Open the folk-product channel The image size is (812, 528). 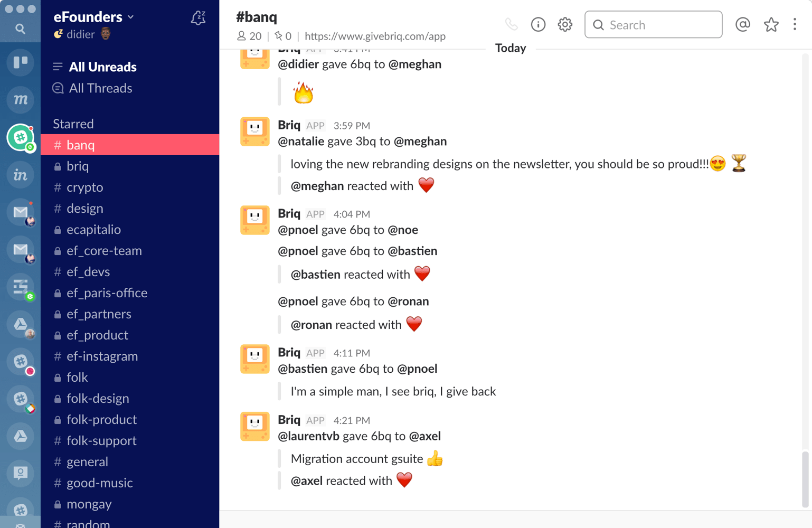pos(130,419)
